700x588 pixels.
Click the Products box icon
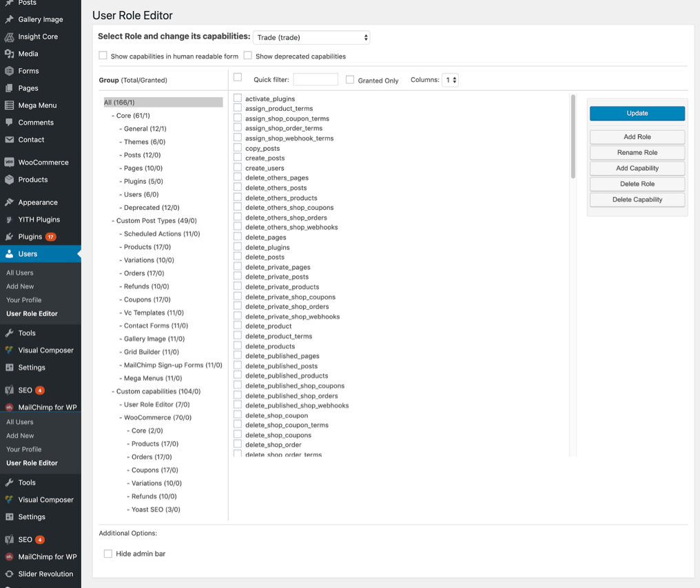tap(9, 179)
